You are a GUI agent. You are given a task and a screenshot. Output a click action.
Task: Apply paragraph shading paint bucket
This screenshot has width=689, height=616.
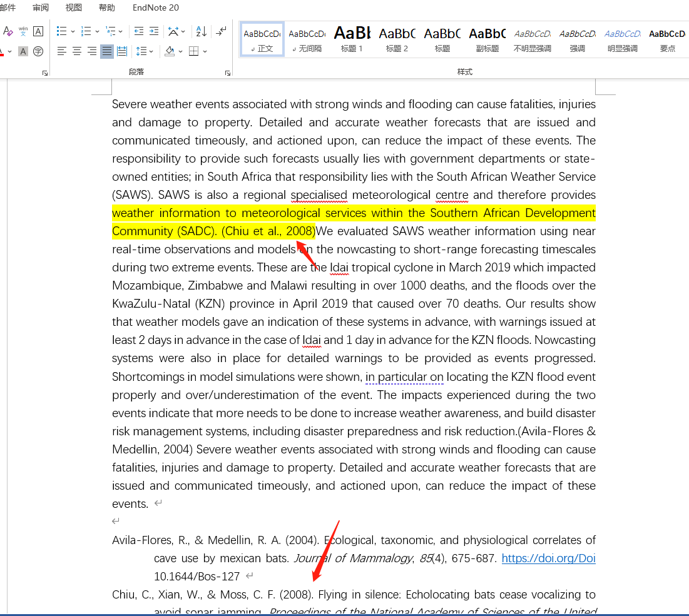170,51
